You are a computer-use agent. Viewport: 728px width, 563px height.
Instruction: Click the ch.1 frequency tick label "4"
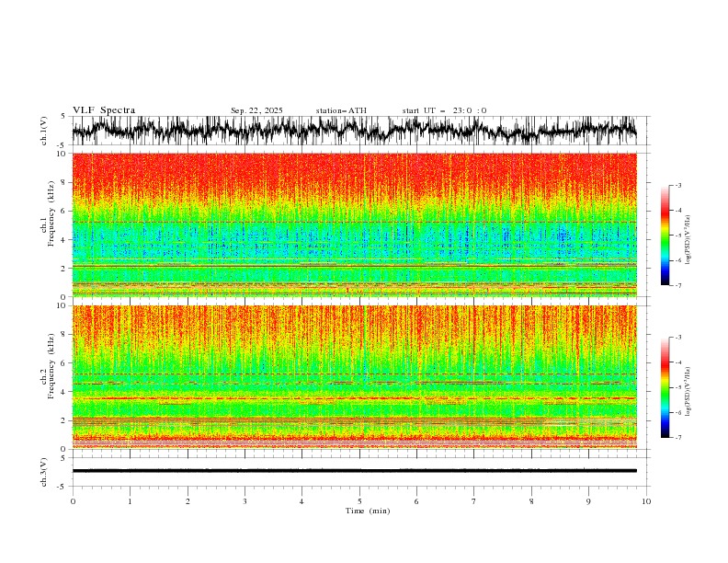tap(63, 240)
